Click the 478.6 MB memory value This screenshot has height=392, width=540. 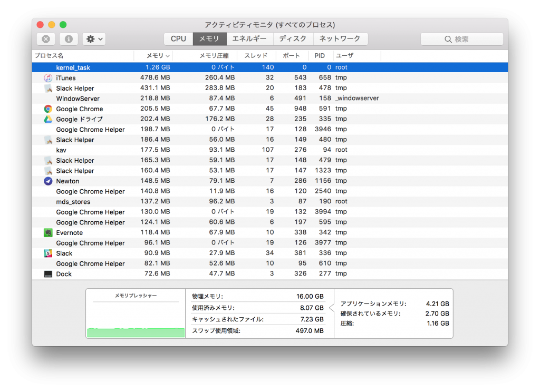point(155,78)
